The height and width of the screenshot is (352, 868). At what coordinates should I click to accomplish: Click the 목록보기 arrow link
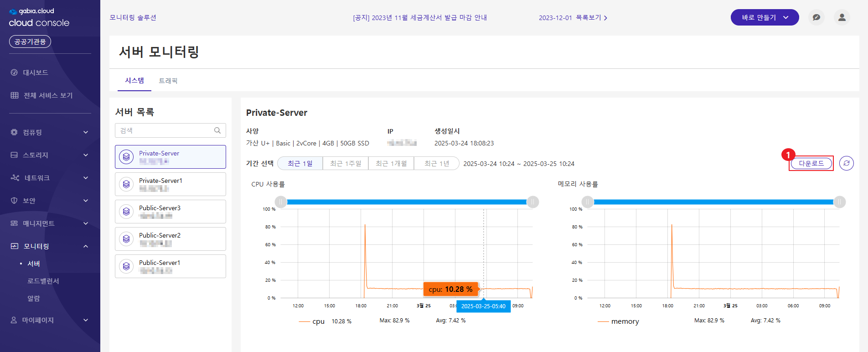click(591, 18)
